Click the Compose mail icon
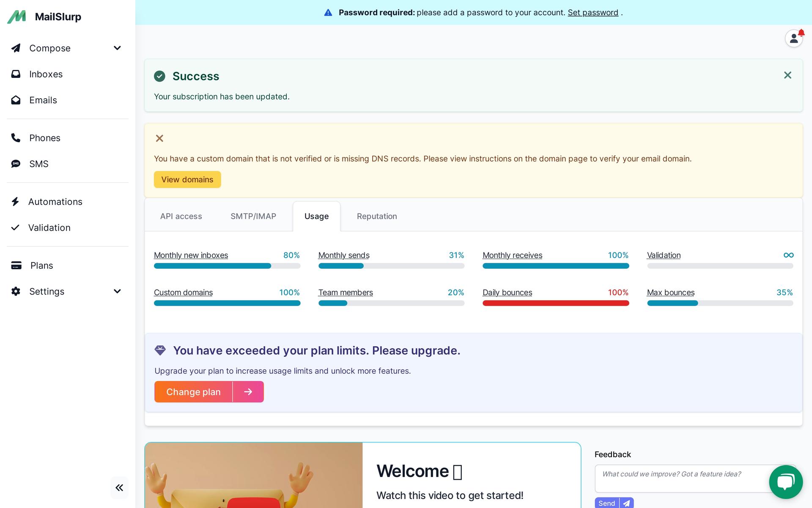The height and width of the screenshot is (508, 812). [16, 47]
